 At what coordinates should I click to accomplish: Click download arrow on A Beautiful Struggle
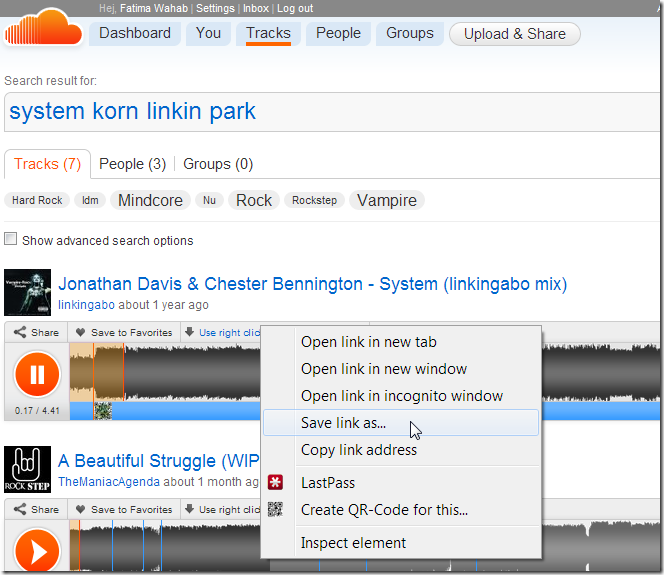pyautogui.click(x=190, y=509)
